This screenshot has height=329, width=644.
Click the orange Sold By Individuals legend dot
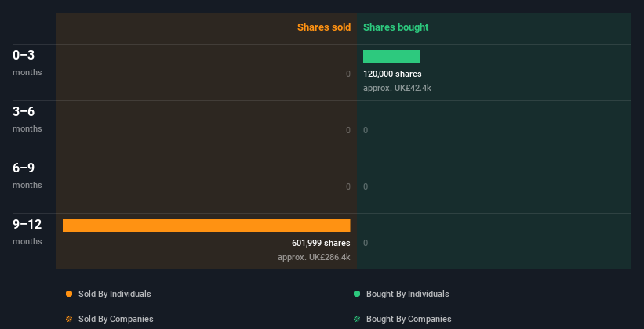point(69,294)
